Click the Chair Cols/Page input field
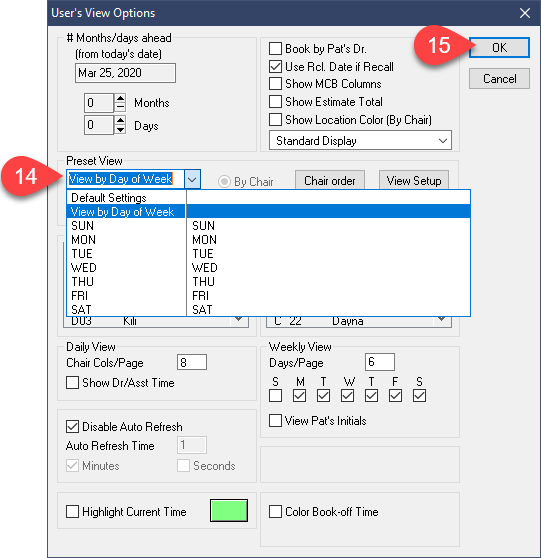This screenshot has height=558, width=541. [x=192, y=362]
